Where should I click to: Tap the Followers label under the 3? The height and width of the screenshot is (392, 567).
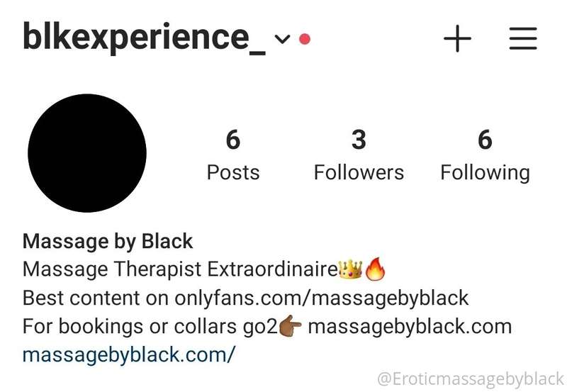pyautogui.click(x=359, y=172)
